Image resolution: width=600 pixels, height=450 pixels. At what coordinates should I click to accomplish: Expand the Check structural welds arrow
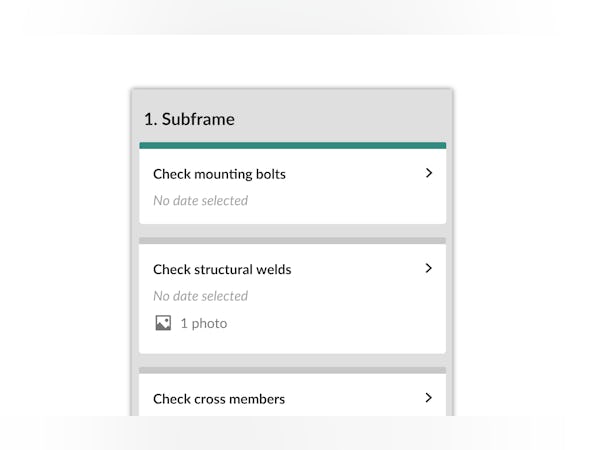429,268
